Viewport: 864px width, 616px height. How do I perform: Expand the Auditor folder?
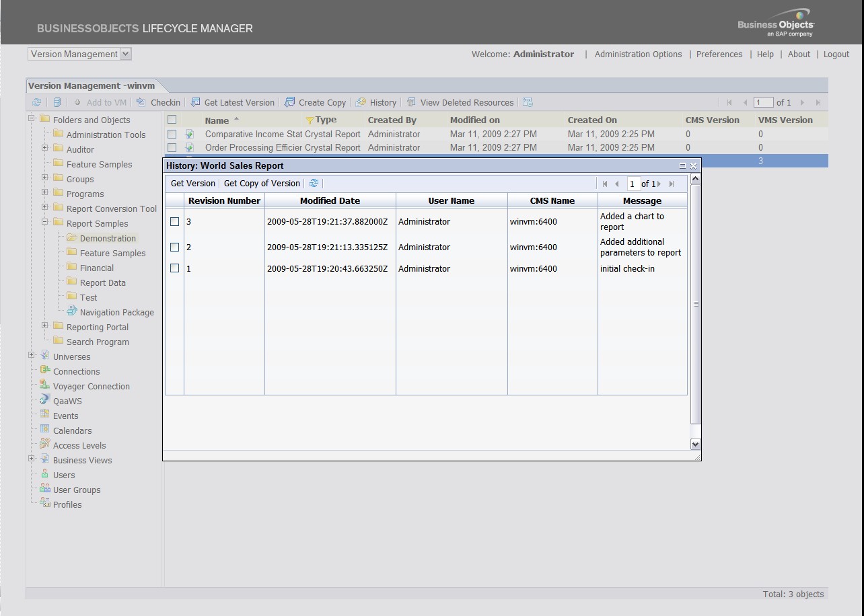(45, 149)
